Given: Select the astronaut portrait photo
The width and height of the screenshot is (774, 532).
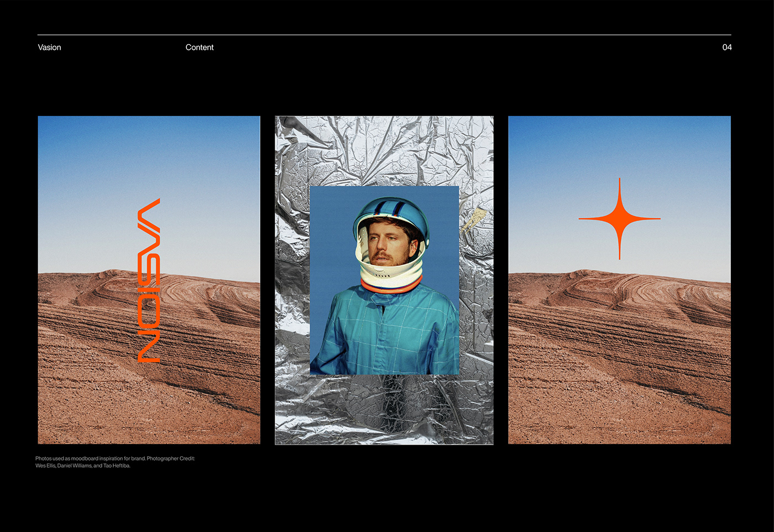Looking at the screenshot, I should click(384, 280).
